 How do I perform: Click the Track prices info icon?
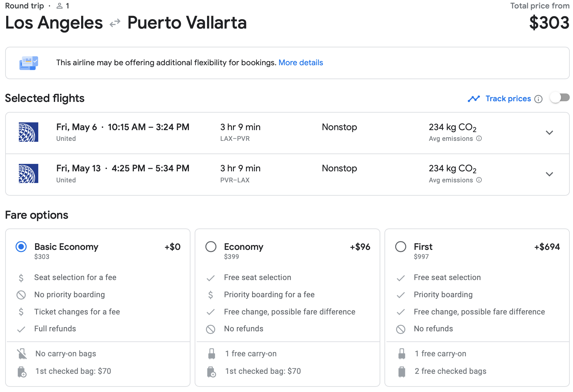[x=538, y=99]
